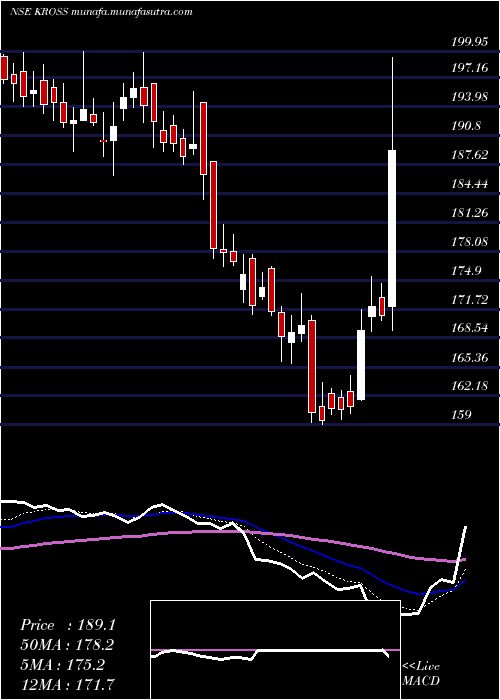Click the 199.95 price axis label
Viewport: 500px width, 700px height.
coord(469,42)
